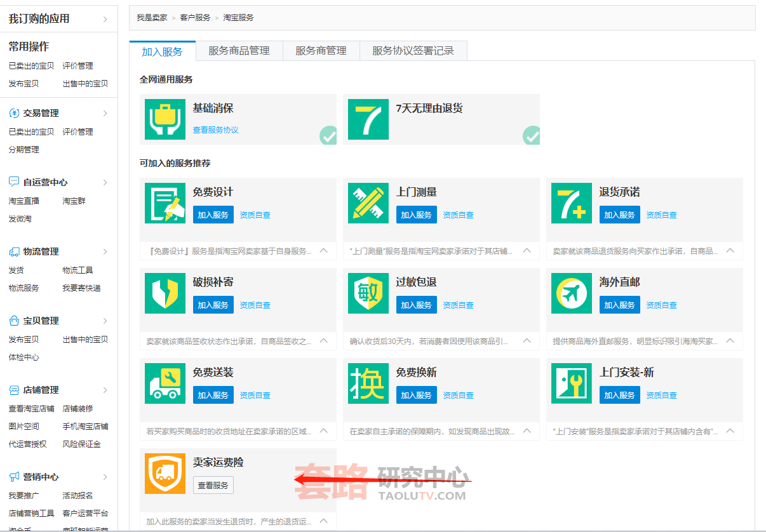Screen dimensions: 766x532
Task: Collapse the 免费换新 description caret
Action: click(527, 431)
